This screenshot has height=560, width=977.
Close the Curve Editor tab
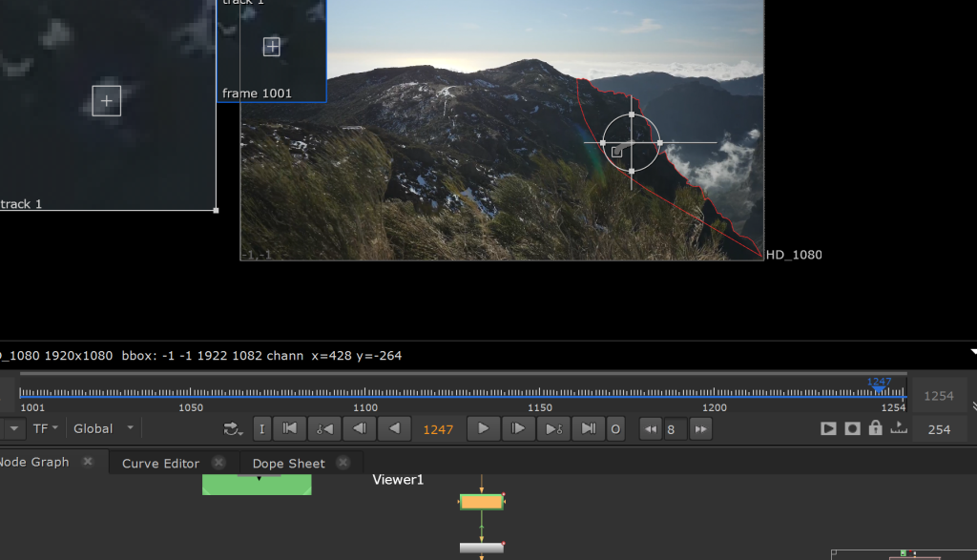(218, 463)
